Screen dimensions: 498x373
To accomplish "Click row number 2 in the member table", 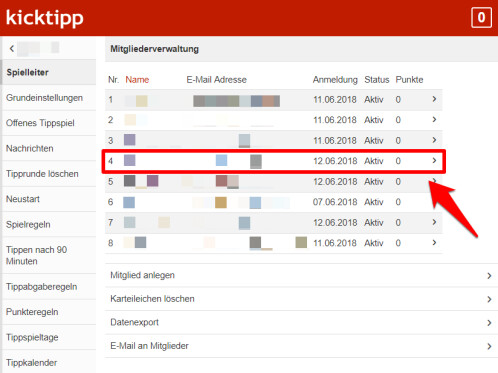I will click(111, 120).
